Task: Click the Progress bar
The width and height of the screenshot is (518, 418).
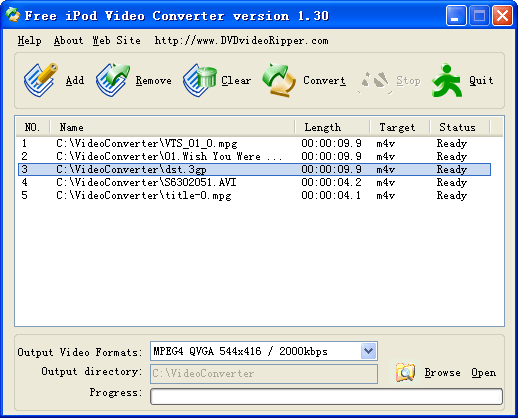Action: click(326, 396)
